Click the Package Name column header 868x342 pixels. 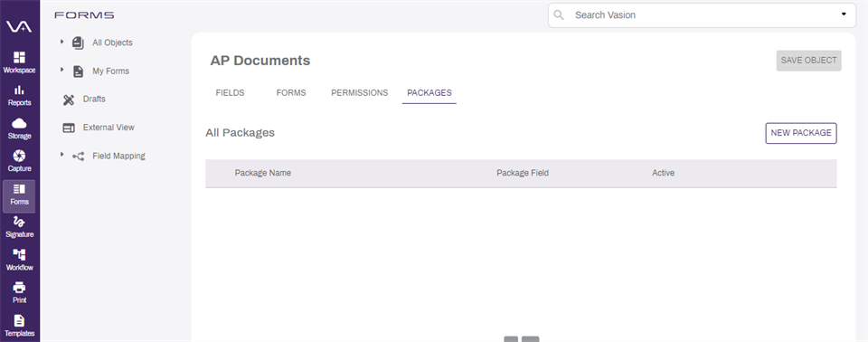[x=263, y=173]
